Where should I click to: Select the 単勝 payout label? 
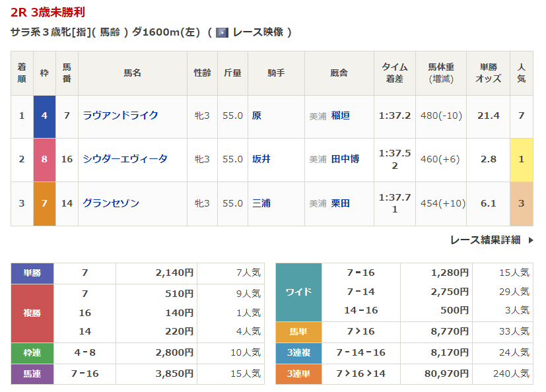[x=32, y=273]
